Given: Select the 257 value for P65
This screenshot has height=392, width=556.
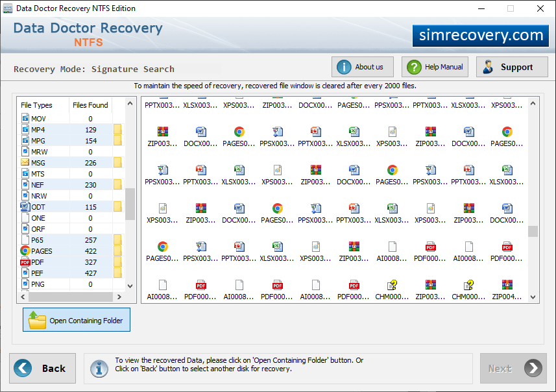Looking at the screenshot, I should click(91, 240).
